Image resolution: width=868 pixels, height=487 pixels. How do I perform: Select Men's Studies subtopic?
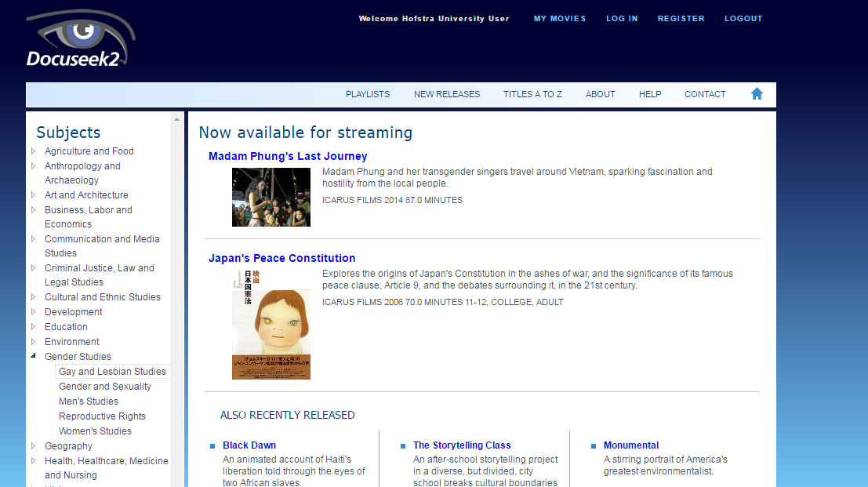[89, 402]
